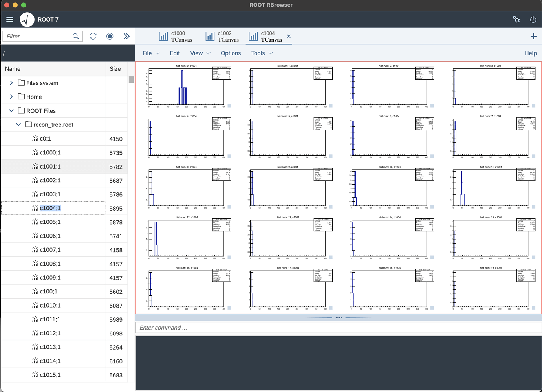
Task: Sort the list by Name column header
Action: point(53,69)
